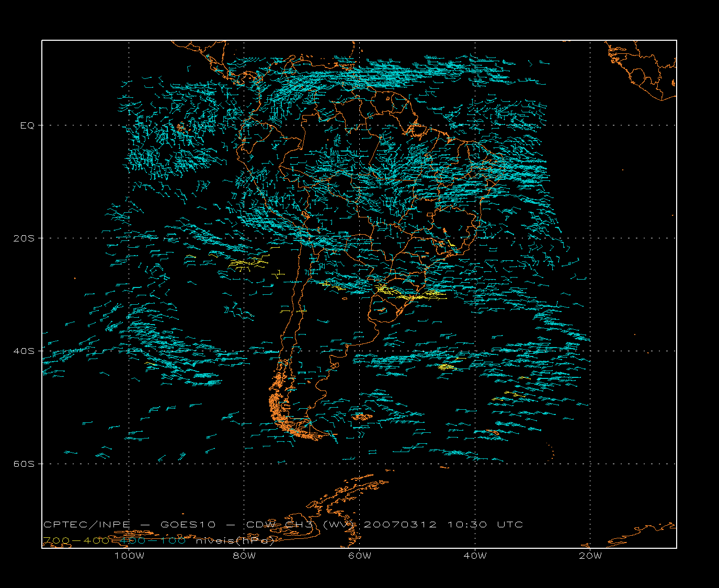
Task: Click the 20W longitude label
Action: pos(590,556)
